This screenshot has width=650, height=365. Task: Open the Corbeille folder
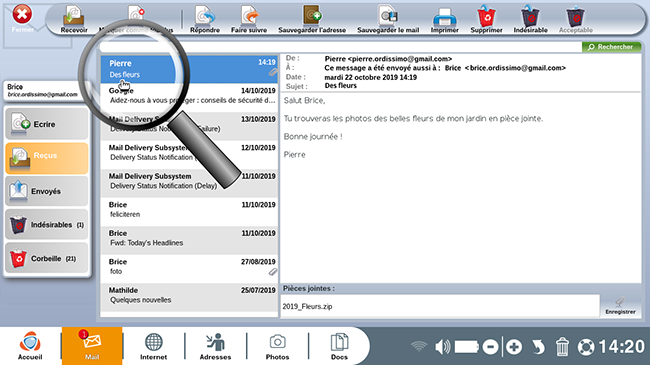point(47,258)
